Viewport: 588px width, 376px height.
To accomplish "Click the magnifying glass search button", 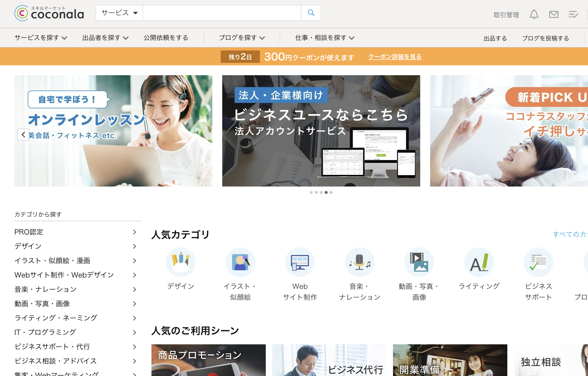I will point(311,13).
